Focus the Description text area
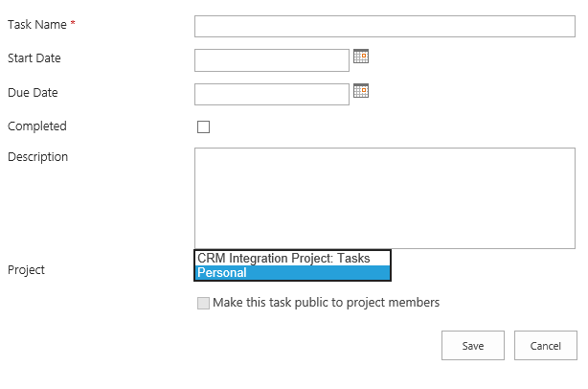Screen dimensions: 588x389 (385, 198)
